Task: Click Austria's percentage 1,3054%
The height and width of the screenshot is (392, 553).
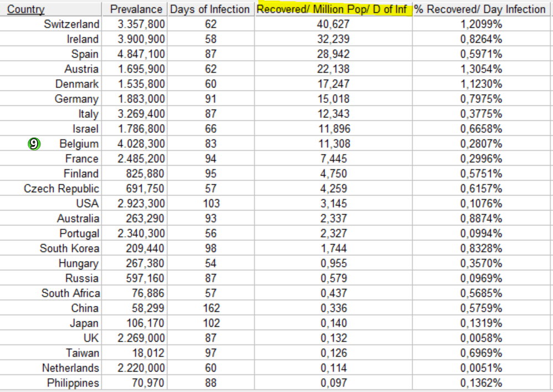Action: coord(481,69)
